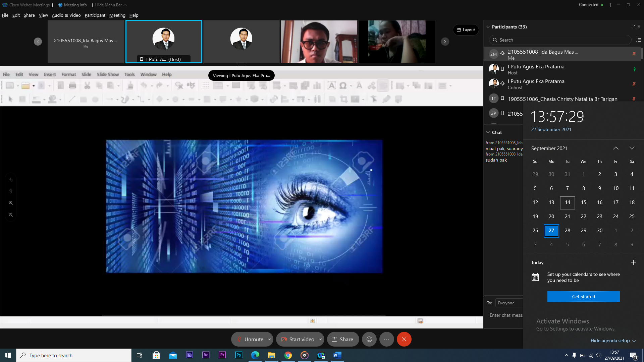Open the reactions smiley button
644x362 pixels.
pos(369,339)
